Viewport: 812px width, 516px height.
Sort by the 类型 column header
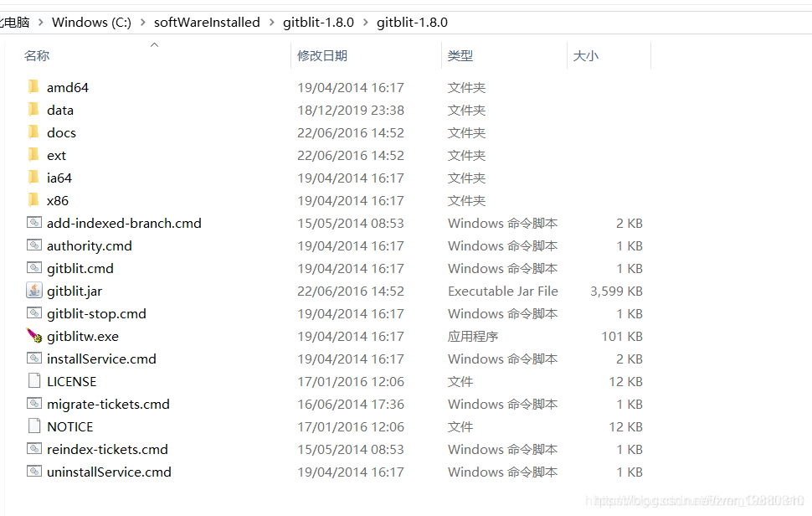coord(460,55)
